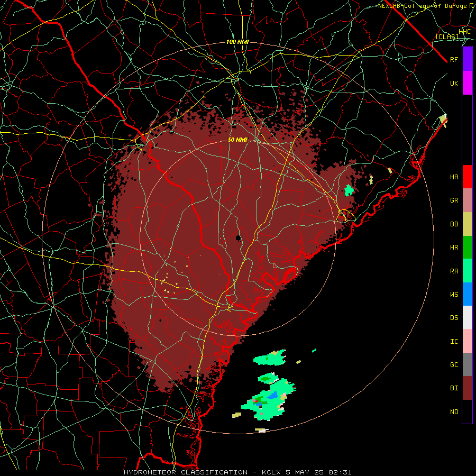This screenshot has width=476, height=476.
Task: Click the BI brown legend swatch
Action: tap(467, 388)
